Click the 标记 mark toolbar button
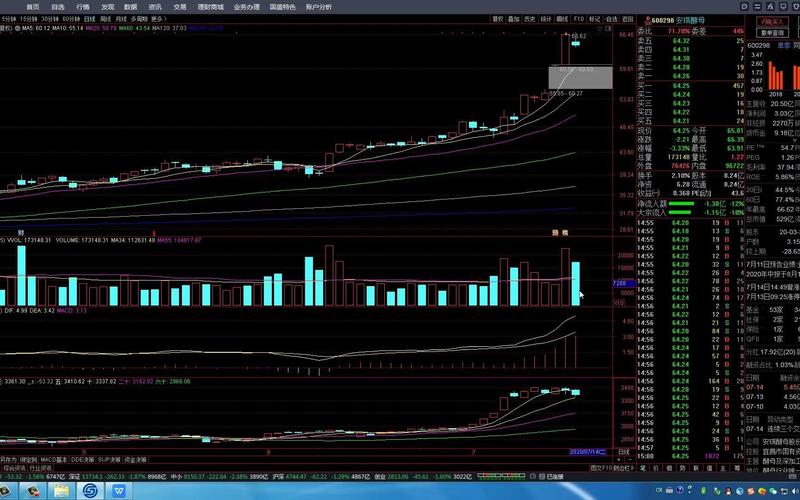 pyautogui.click(x=594, y=19)
